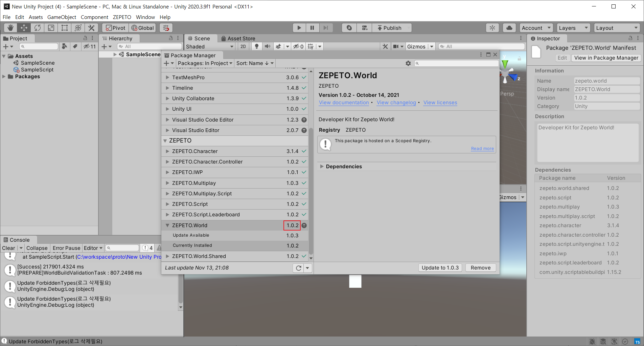Viewport: 644px width, 346px height.
Task: Open Packages: In Project dropdown
Action: (205, 63)
